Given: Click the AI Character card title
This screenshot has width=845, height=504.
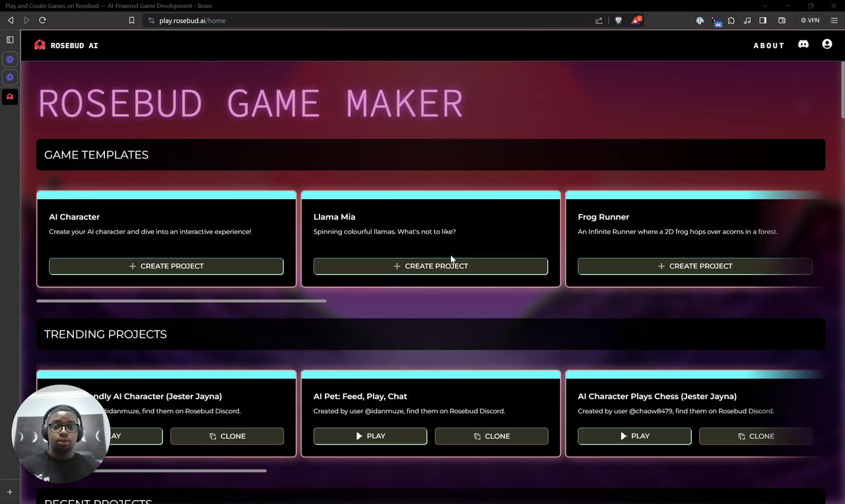Looking at the screenshot, I should point(74,217).
